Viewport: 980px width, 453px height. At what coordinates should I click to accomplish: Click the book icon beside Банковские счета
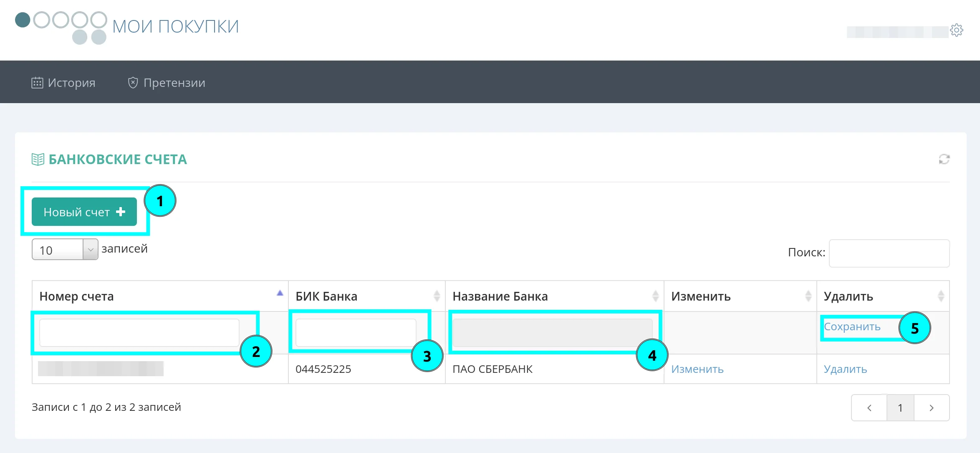point(38,159)
